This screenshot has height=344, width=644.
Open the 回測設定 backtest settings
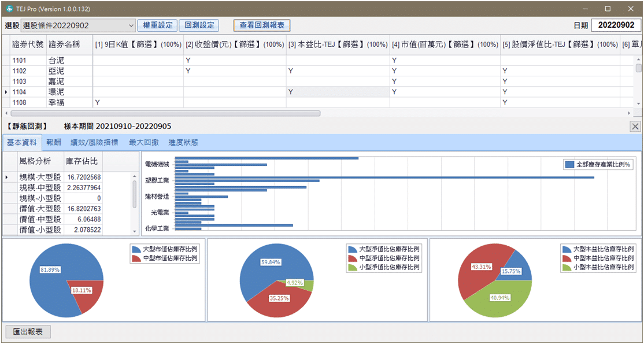click(x=198, y=25)
